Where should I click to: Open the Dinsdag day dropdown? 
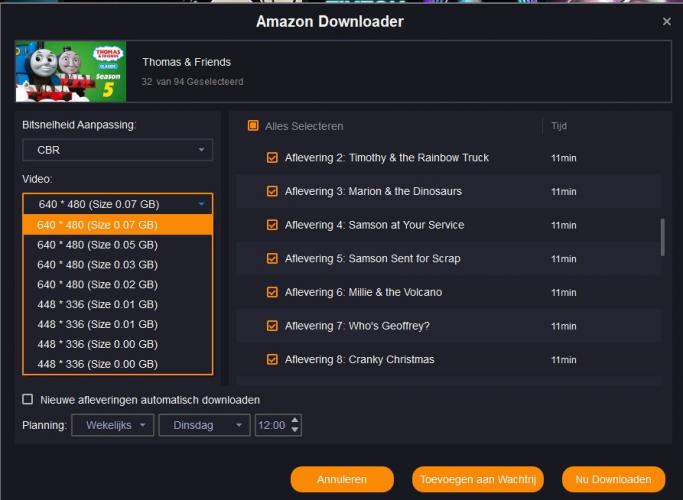204,425
